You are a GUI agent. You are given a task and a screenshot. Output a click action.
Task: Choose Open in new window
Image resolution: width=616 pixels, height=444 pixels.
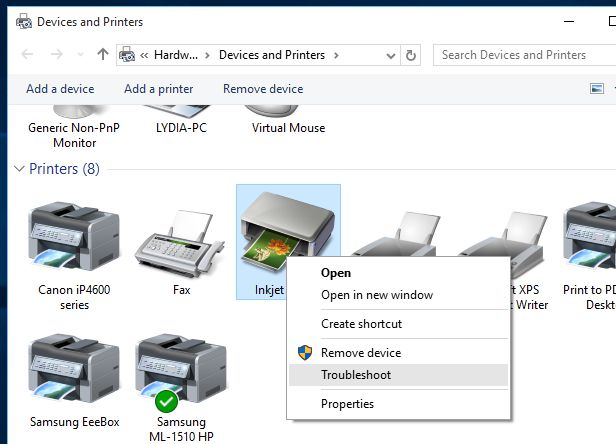point(398,295)
